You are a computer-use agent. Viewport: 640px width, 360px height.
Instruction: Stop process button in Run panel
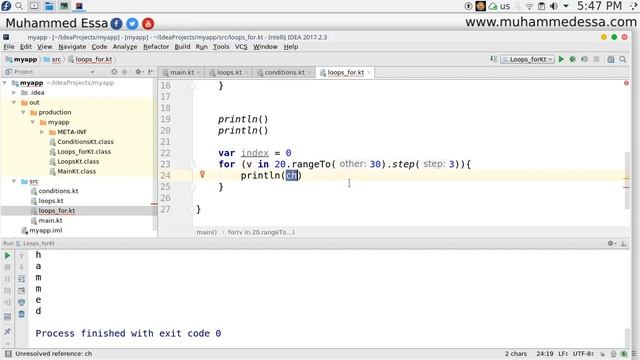(7, 267)
